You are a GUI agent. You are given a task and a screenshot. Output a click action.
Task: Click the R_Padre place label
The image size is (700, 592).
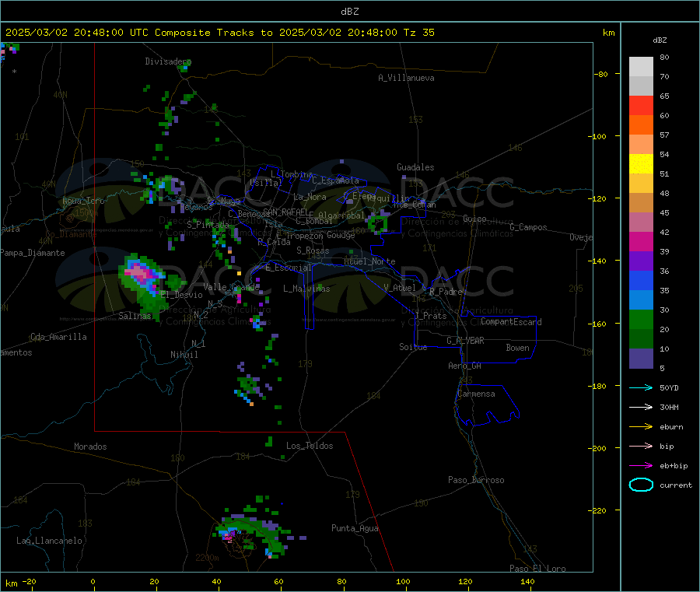(x=446, y=292)
